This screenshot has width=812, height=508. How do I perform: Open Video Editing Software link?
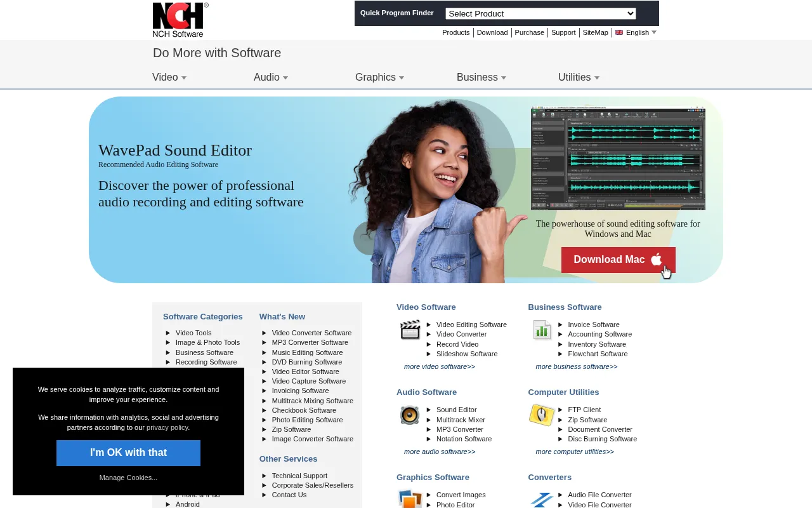click(x=471, y=324)
